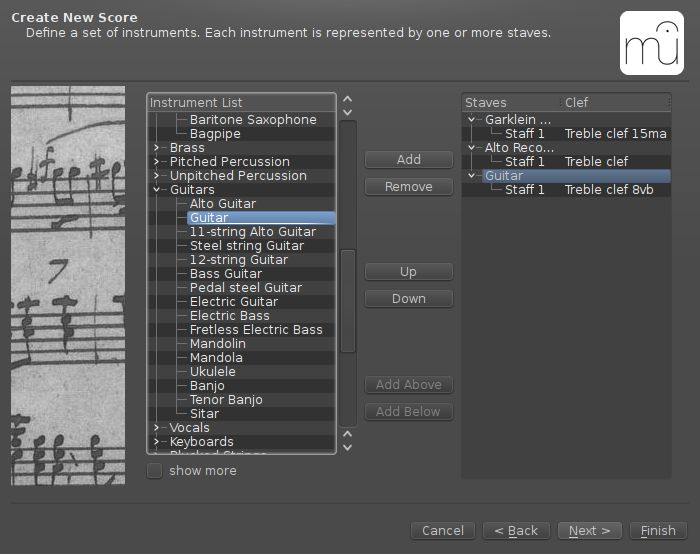Go to Next wizard page
The width and height of the screenshot is (700, 554).
590,531
